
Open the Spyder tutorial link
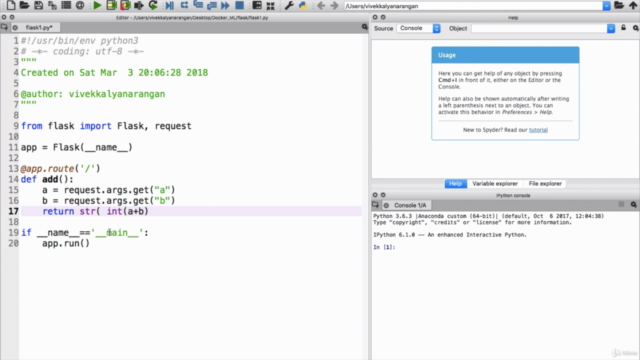coord(538,130)
